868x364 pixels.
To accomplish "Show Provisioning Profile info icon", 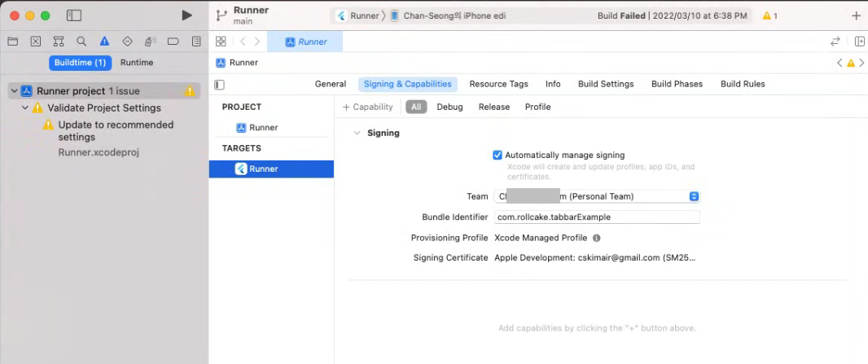I will (x=596, y=238).
